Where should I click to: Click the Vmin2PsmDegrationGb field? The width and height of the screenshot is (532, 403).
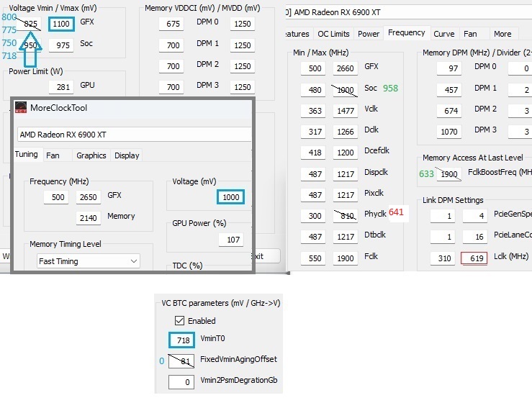[x=181, y=382]
